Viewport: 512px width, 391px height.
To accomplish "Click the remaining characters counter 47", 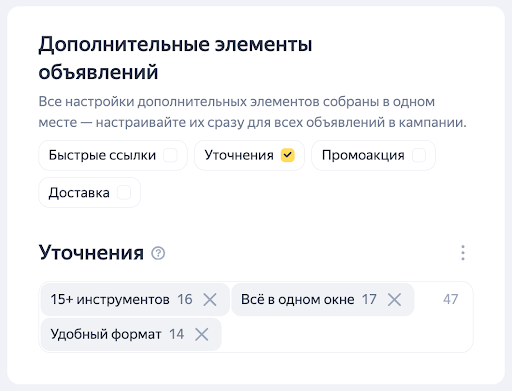I will (450, 299).
